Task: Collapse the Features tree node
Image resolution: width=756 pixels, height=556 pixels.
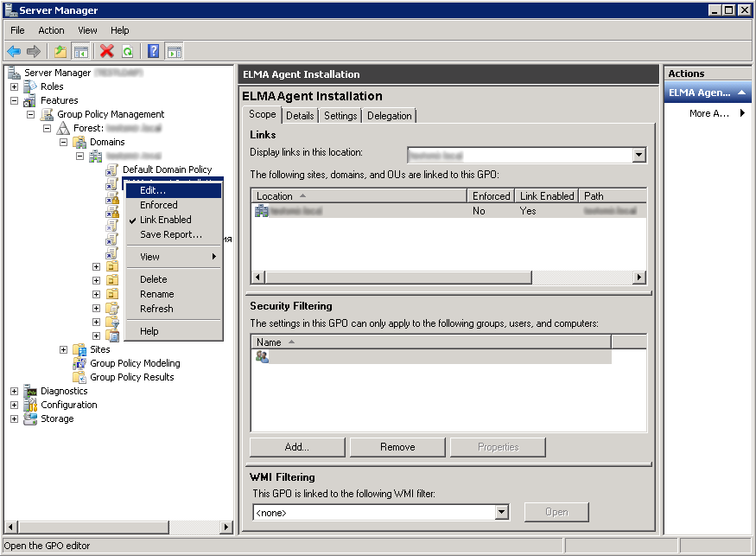Action: (14, 100)
